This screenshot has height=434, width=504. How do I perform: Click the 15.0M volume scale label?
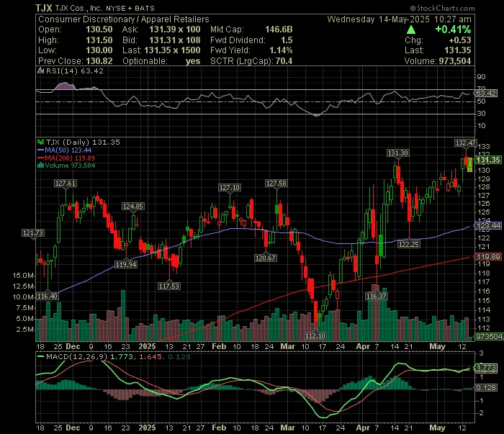(23, 276)
